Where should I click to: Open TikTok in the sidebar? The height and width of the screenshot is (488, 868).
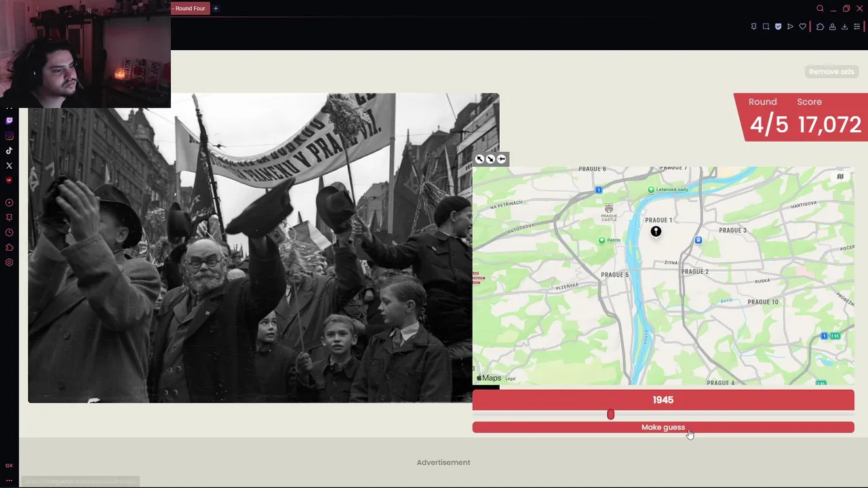(x=9, y=150)
